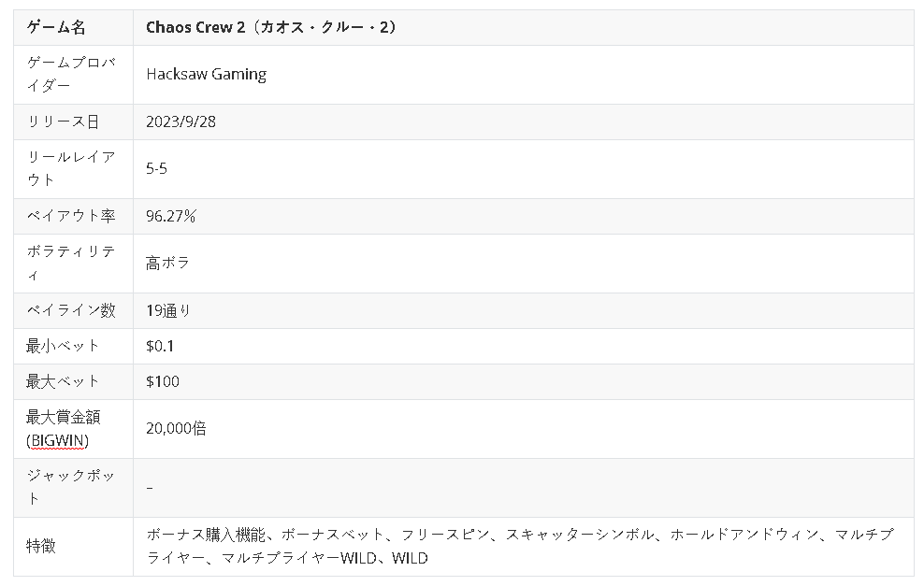Click the 19通り paylines value
This screenshot has width=924, height=586.
point(168,311)
